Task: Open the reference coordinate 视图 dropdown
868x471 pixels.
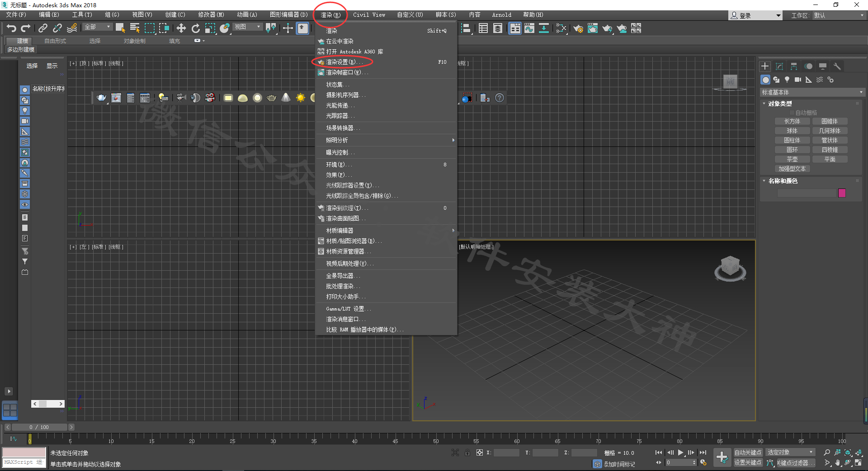Action: click(248, 27)
